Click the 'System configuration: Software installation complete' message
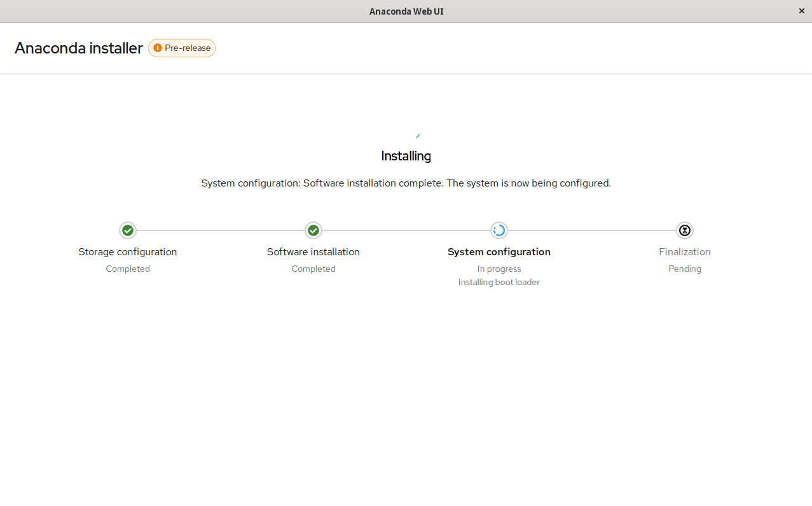 tap(406, 183)
